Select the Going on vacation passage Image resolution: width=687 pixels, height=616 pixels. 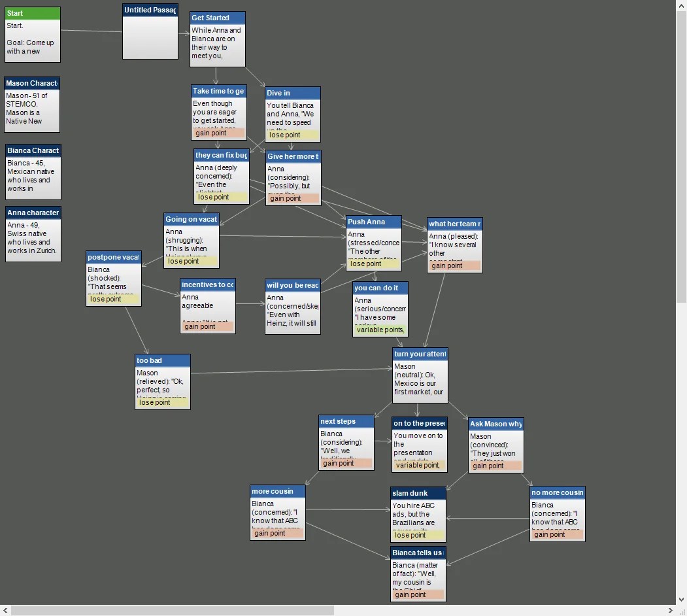point(192,241)
